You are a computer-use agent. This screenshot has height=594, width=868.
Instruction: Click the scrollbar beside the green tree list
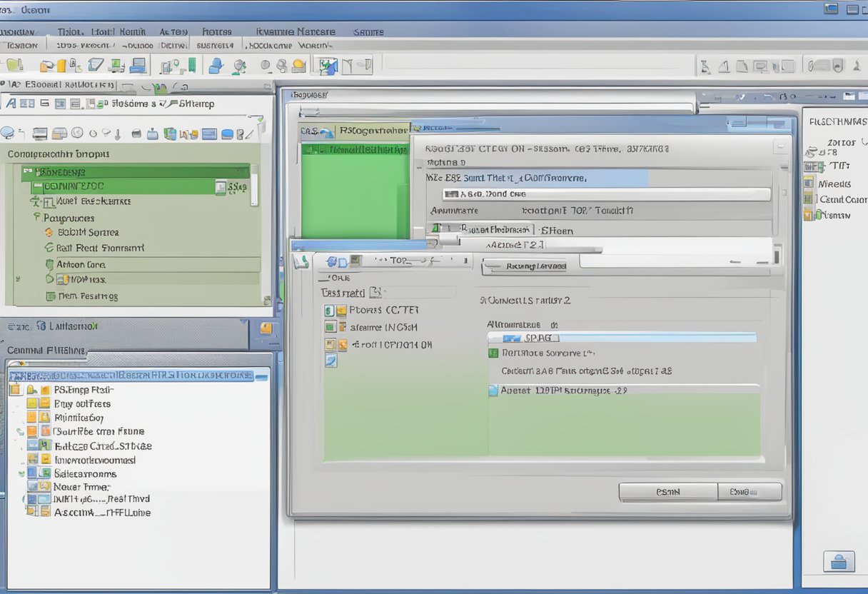click(254, 186)
